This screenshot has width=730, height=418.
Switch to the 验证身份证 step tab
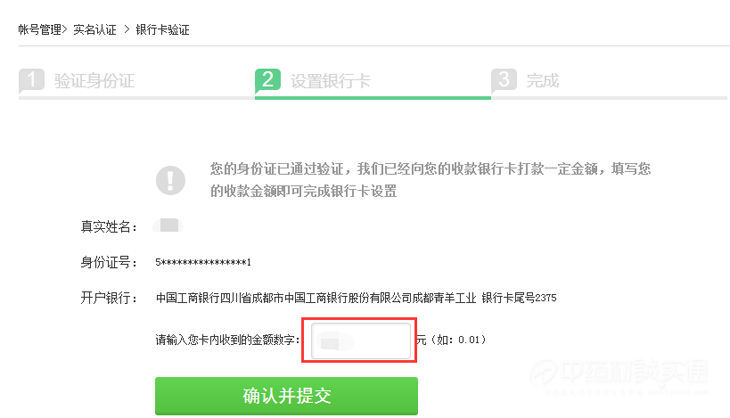(94, 81)
